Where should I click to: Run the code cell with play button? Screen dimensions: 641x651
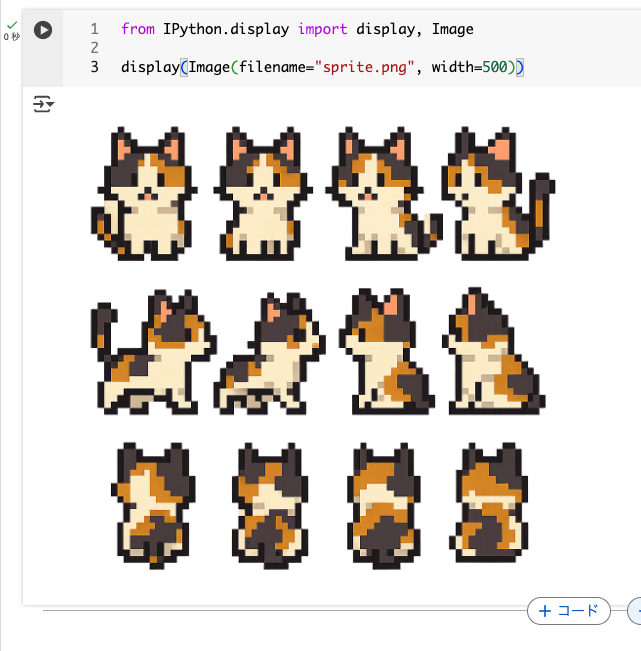pyautogui.click(x=43, y=30)
